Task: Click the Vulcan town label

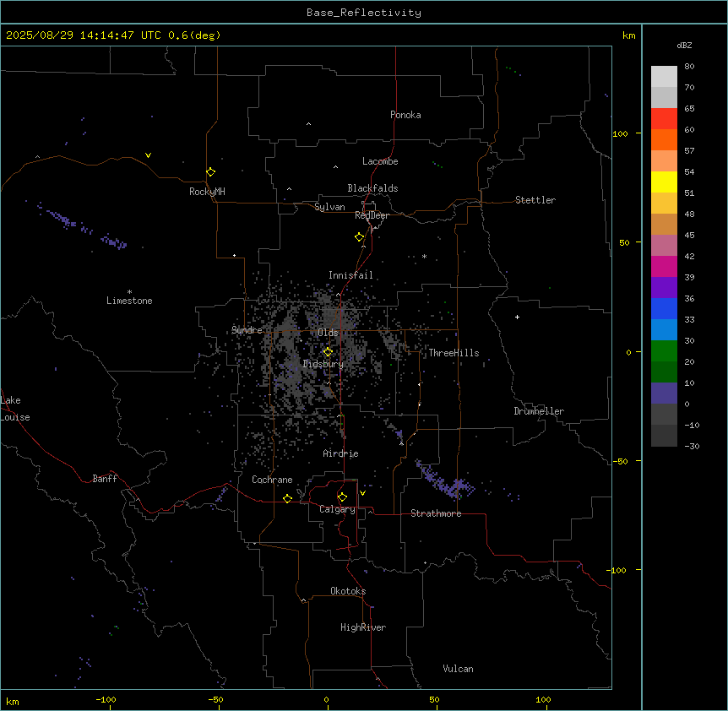Action: (x=458, y=669)
